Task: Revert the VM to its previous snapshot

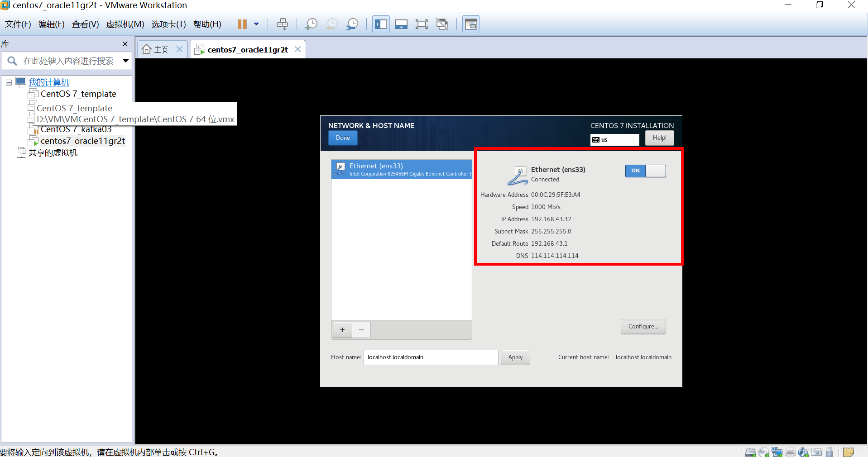Action: pos(332,24)
